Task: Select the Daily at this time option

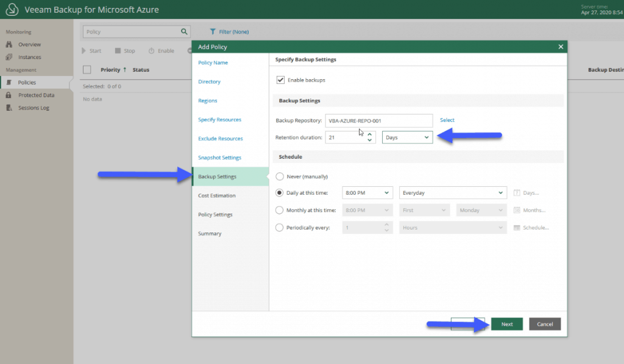Action: (x=279, y=193)
